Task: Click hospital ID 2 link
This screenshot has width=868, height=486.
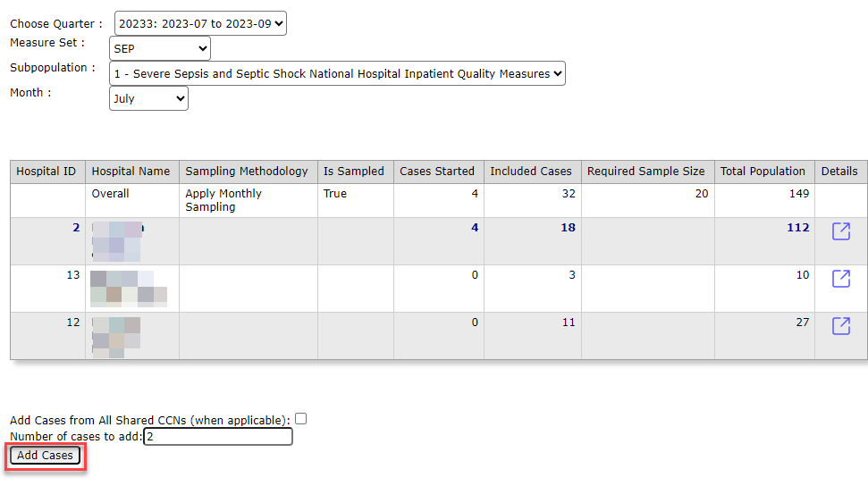Action: [x=76, y=228]
